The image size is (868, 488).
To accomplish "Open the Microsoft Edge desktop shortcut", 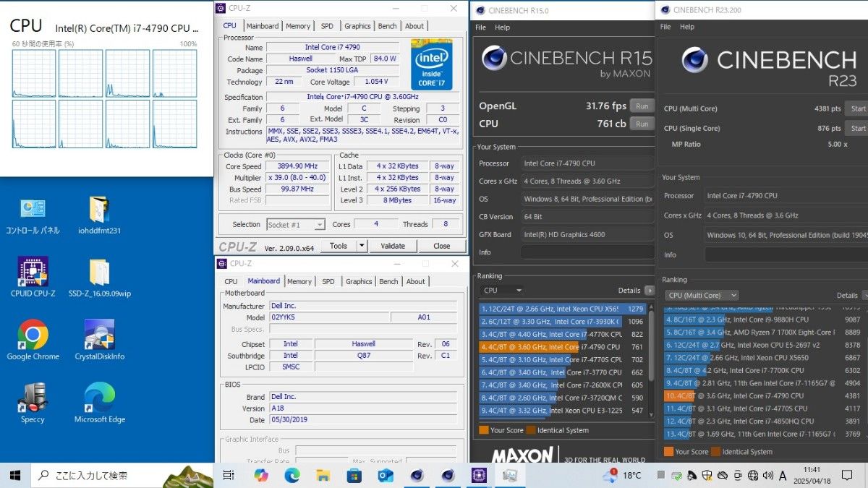I will click(x=99, y=403).
